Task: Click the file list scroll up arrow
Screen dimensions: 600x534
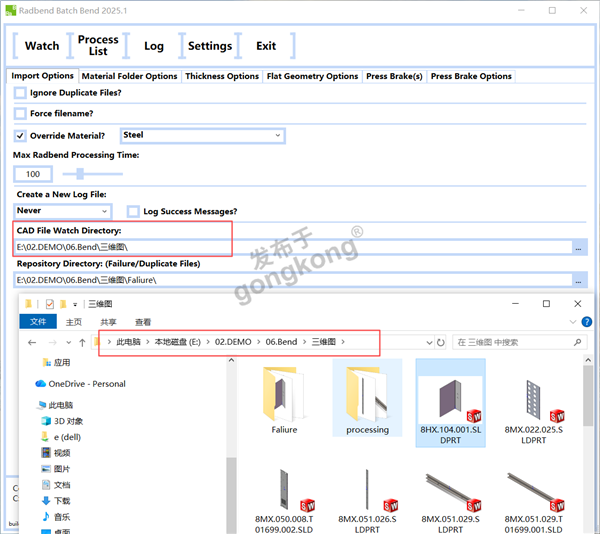Action: (588, 360)
